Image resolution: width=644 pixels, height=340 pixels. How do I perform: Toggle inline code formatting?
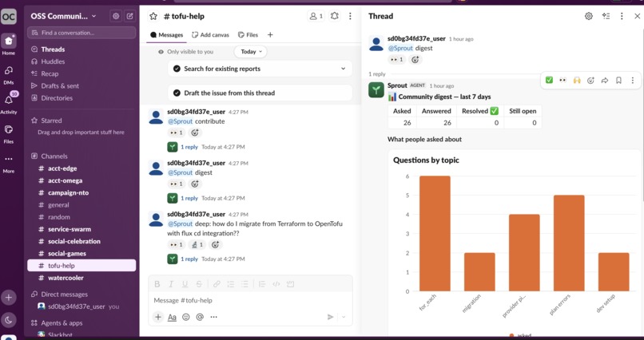click(x=276, y=284)
